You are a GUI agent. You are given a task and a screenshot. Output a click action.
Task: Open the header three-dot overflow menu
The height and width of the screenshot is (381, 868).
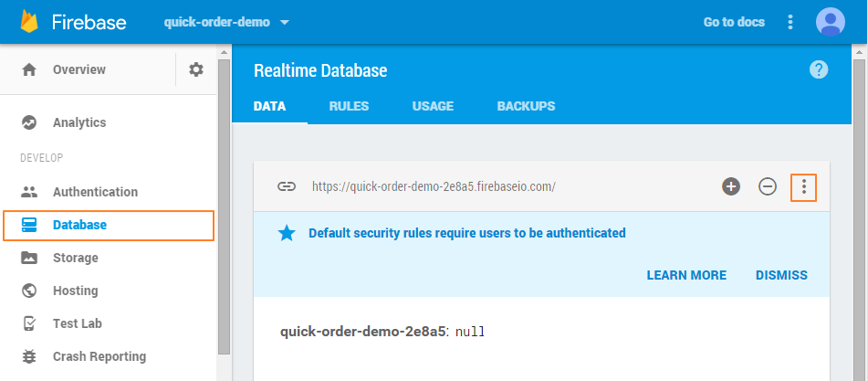coord(790,22)
